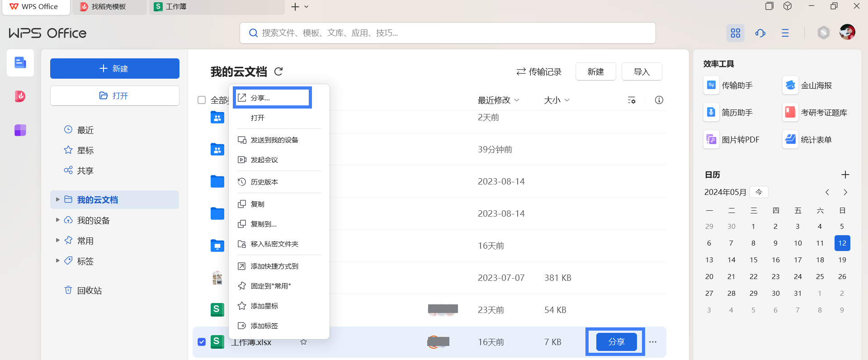The image size is (868, 360).
Task: Go to next month in calendar
Action: 845,192
